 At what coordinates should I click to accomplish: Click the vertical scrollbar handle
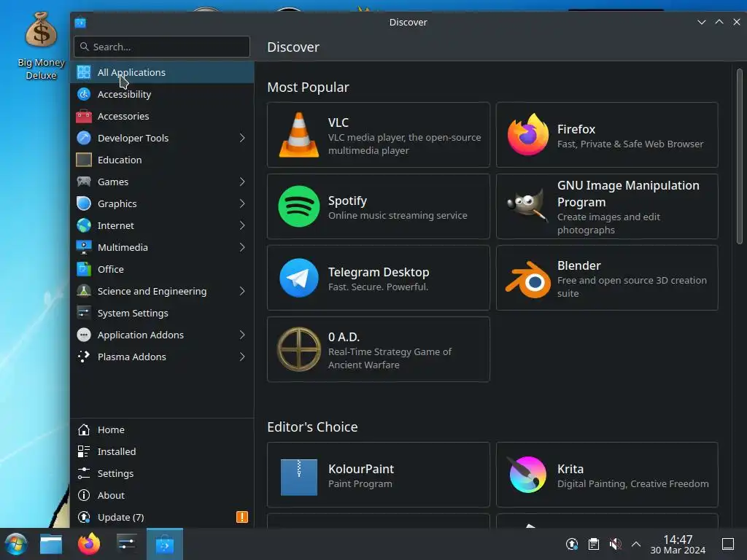pos(740,157)
